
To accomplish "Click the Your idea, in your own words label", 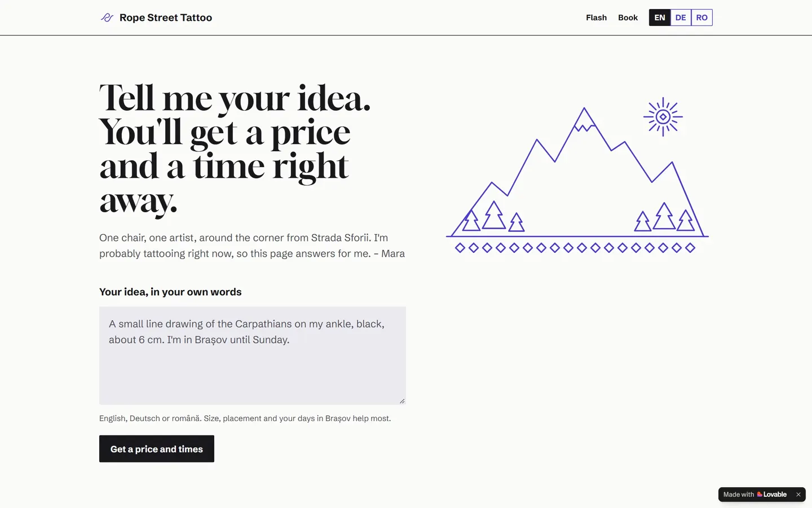I will click(x=170, y=292).
